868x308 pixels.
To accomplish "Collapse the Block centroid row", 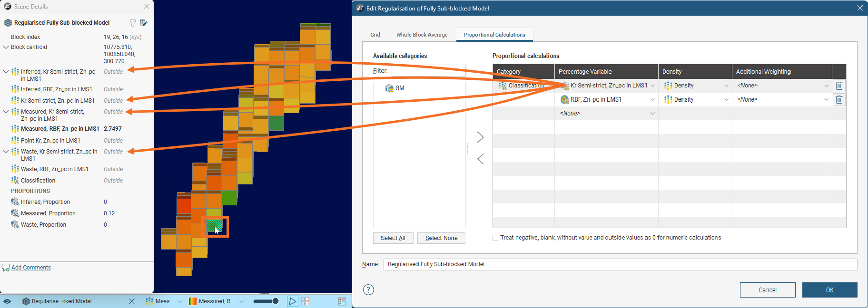I will point(6,47).
